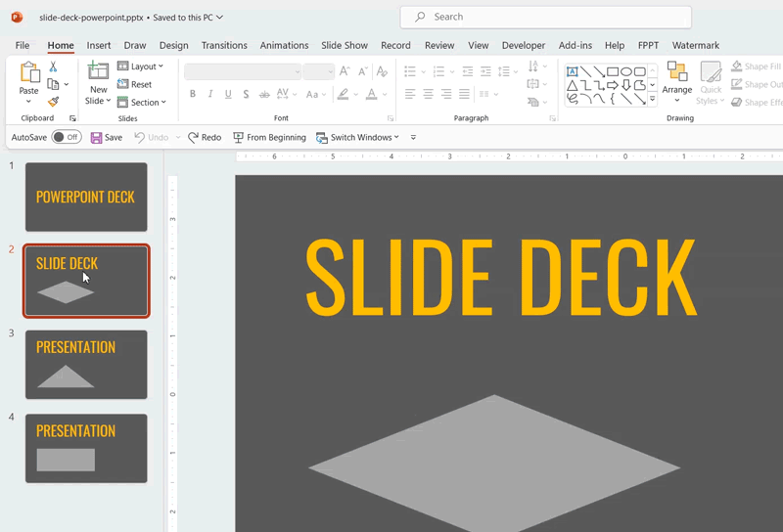This screenshot has width=783, height=532.
Task: Click the Strikethrough icon
Action: tap(264, 94)
